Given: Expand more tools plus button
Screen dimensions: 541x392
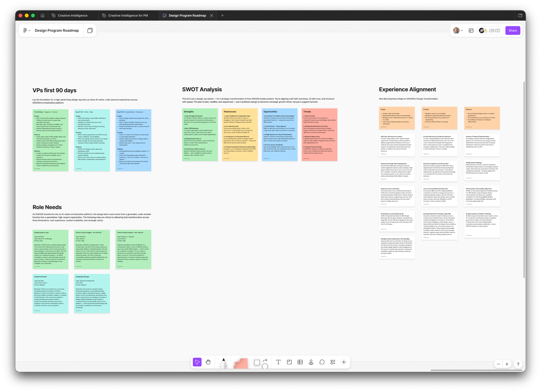Looking at the screenshot, I should (x=344, y=362).
